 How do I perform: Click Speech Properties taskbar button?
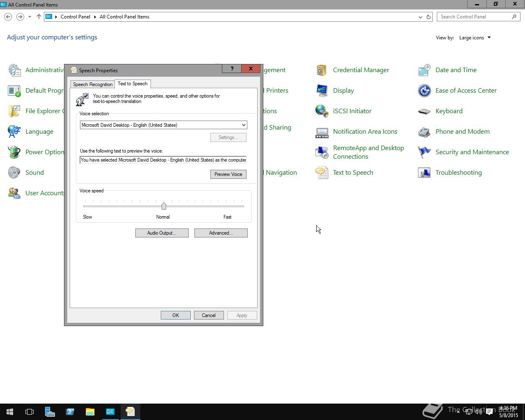click(130, 412)
